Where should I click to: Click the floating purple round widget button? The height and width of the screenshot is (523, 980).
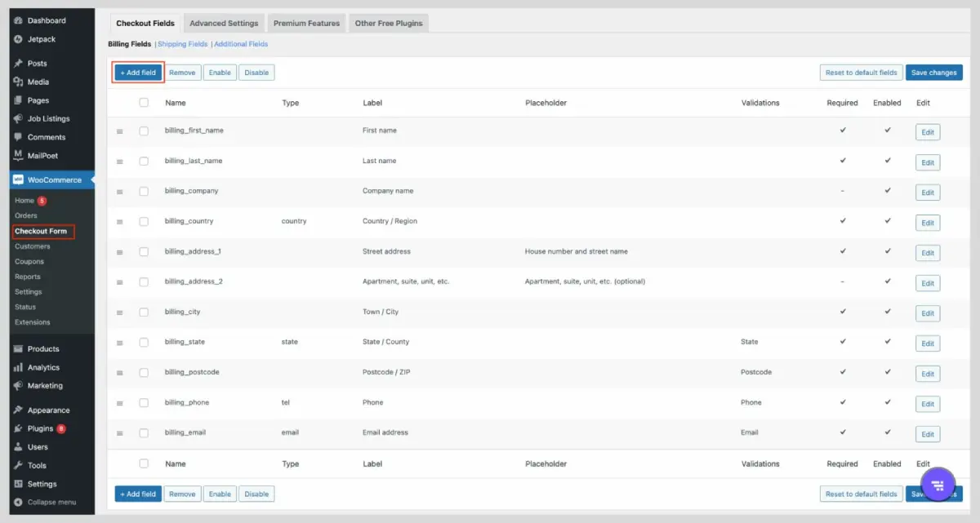point(938,485)
